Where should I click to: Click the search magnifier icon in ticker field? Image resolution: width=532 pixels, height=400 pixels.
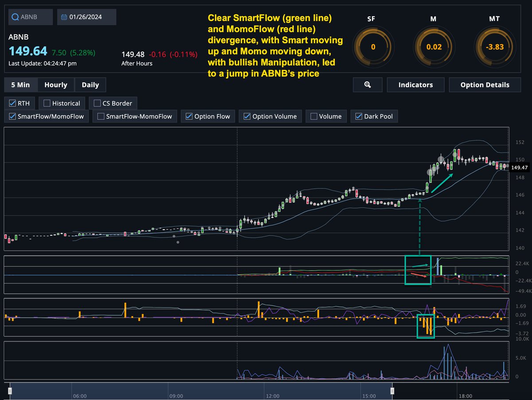16,17
